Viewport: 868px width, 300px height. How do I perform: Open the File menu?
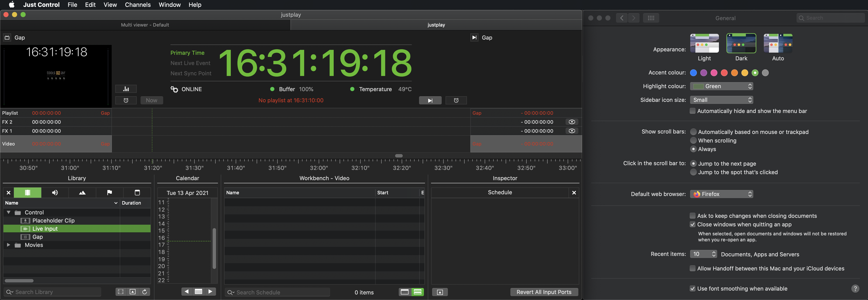click(x=72, y=5)
